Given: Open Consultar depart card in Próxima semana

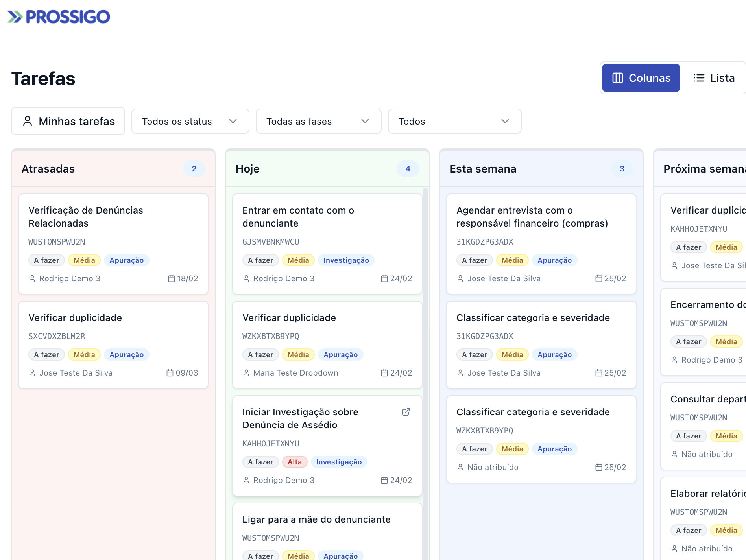Looking at the screenshot, I should pos(704,426).
